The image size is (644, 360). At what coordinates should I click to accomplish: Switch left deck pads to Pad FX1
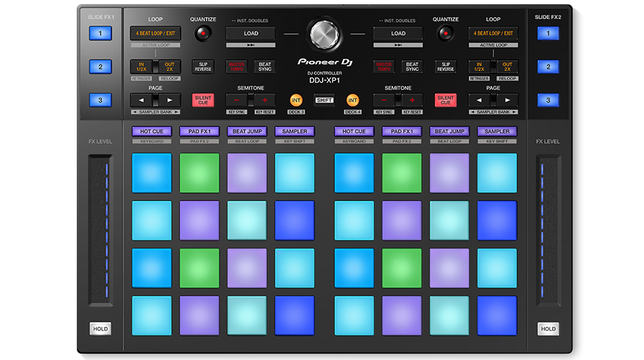pyautogui.click(x=199, y=131)
